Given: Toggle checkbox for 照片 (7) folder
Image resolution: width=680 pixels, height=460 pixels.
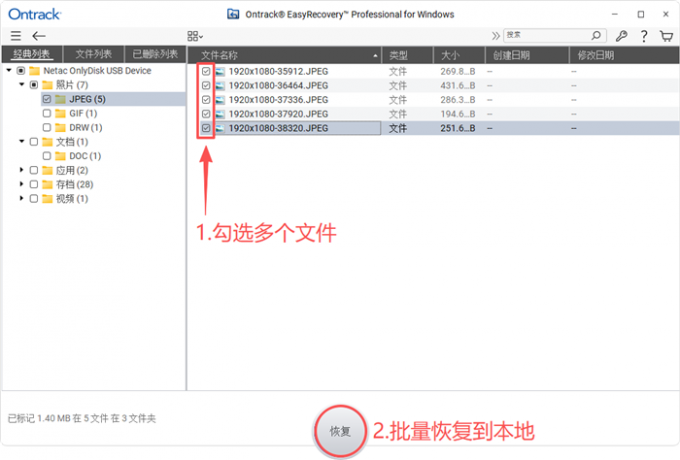Looking at the screenshot, I should [34, 85].
